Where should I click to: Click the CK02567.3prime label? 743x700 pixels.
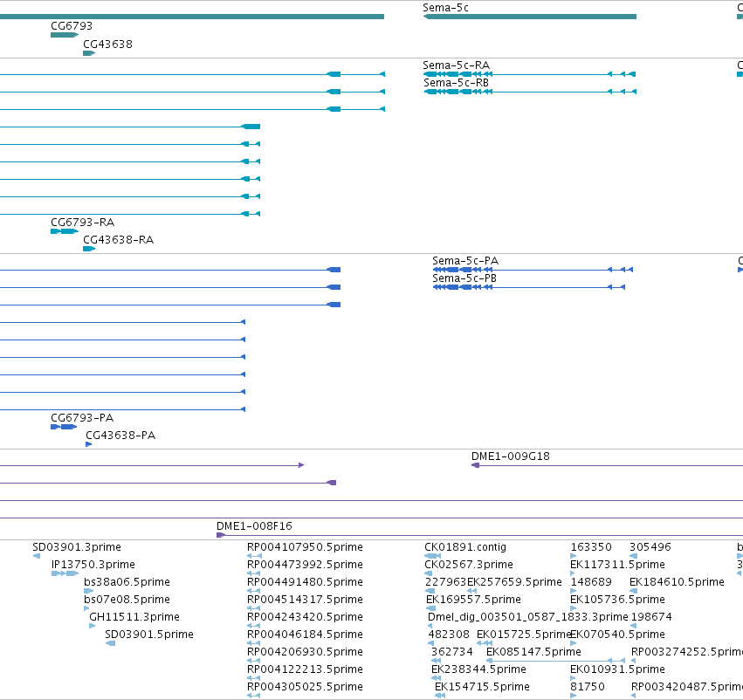468,565
